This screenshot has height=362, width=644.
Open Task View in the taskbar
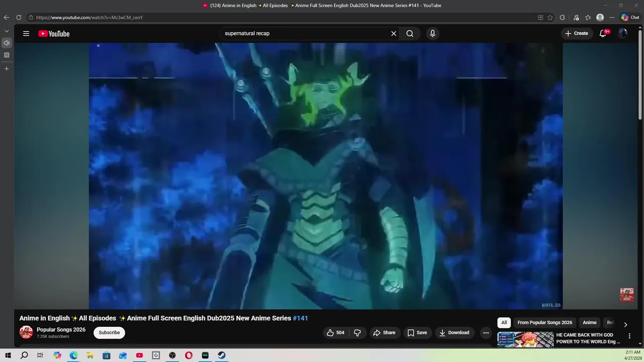pos(40,355)
